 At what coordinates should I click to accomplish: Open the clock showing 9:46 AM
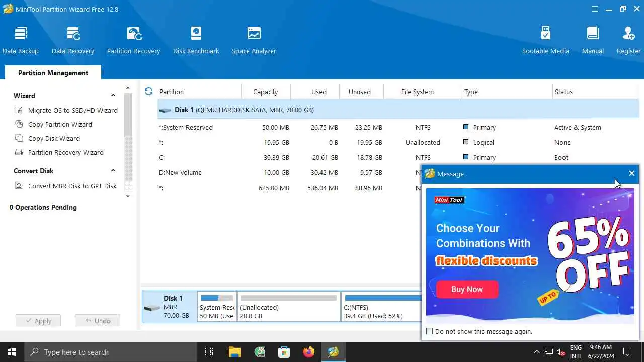point(600,352)
